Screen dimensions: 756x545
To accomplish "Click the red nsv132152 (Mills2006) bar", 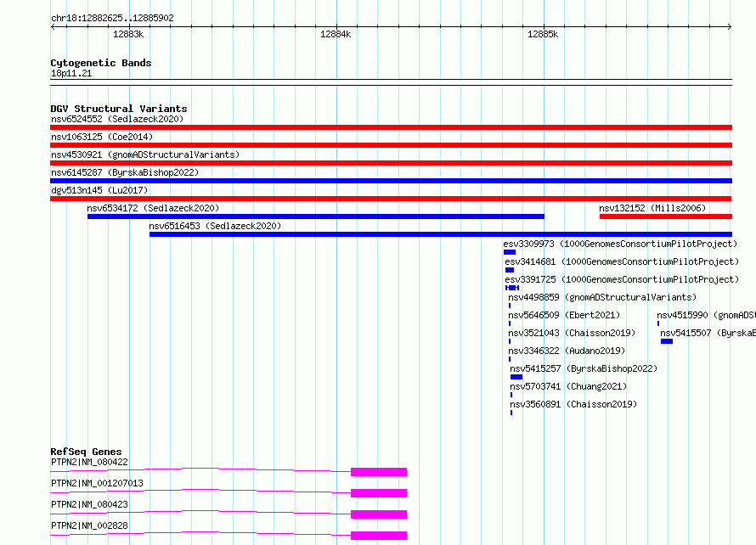I will point(666,216).
